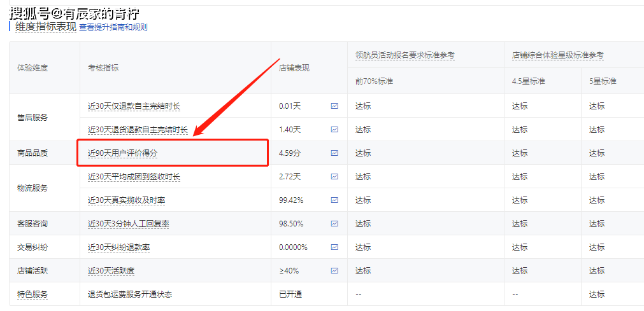Click 0.0000% dispute rate value
This screenshot has height=311, width=644.
coord(293,247)
